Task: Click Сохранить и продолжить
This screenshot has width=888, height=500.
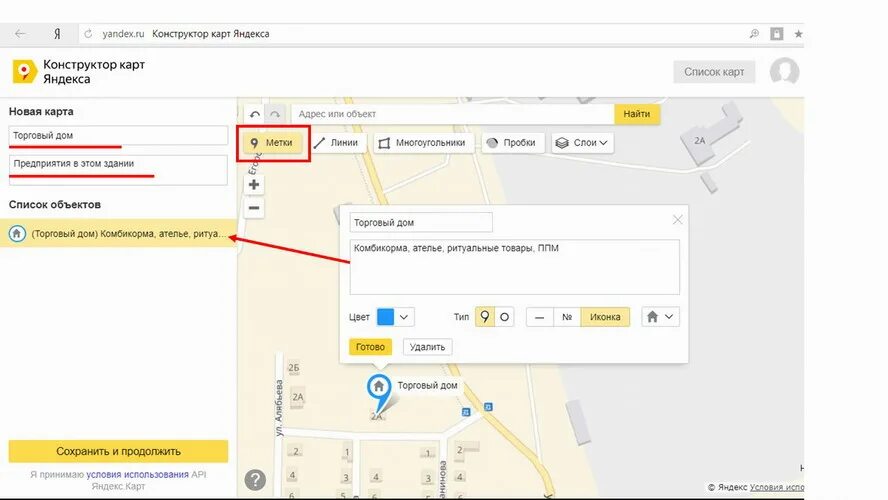Action: 118,451
